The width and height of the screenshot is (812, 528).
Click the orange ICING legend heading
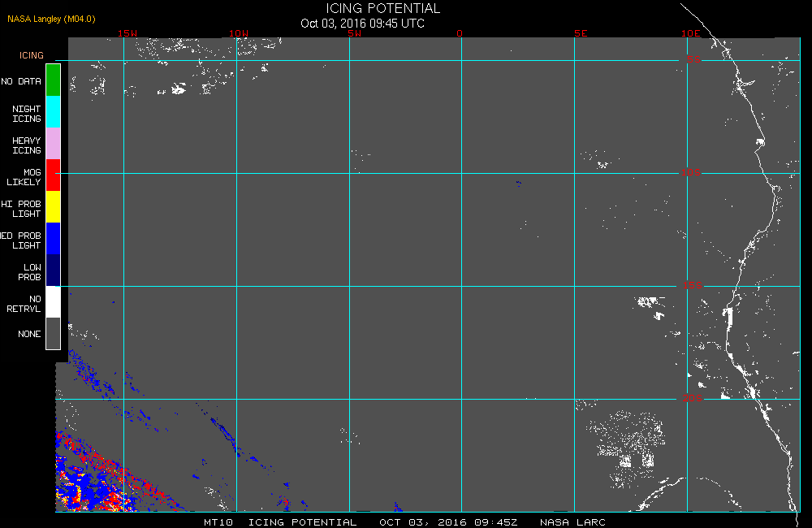pos(32,55)
